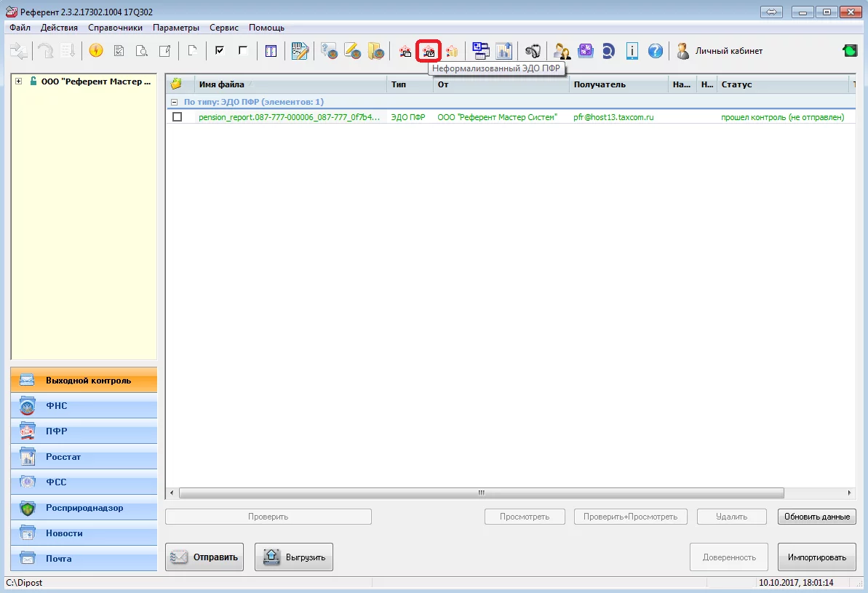
Task: Click the blue Q search icon
Action: coord(608,52)
